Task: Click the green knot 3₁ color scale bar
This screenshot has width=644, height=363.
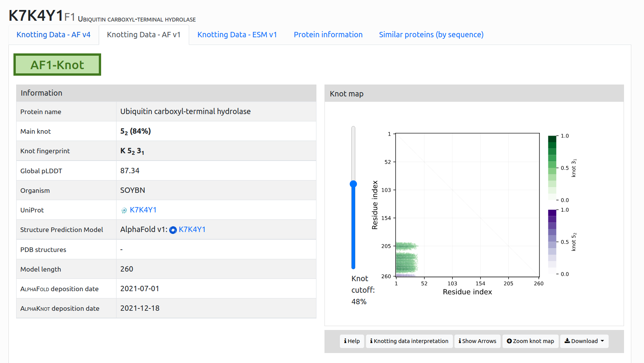Action: pyautogui.click(x=552, y=168)
